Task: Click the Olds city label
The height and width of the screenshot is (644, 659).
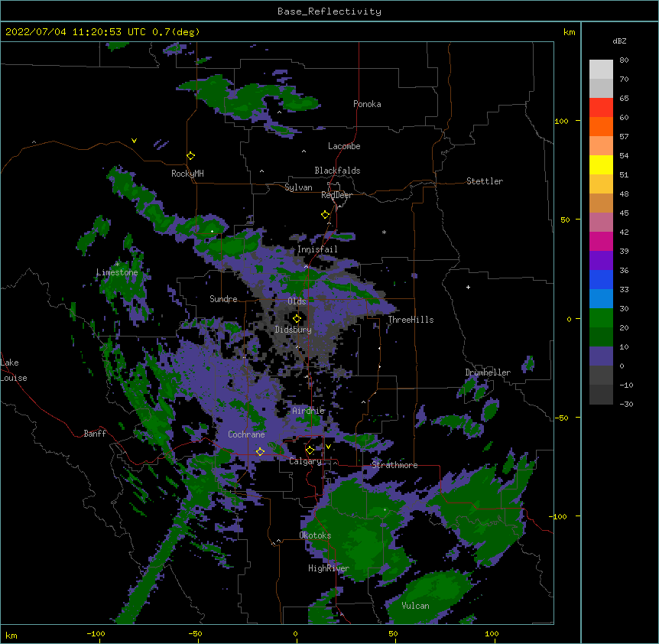Action: point(297,301)
